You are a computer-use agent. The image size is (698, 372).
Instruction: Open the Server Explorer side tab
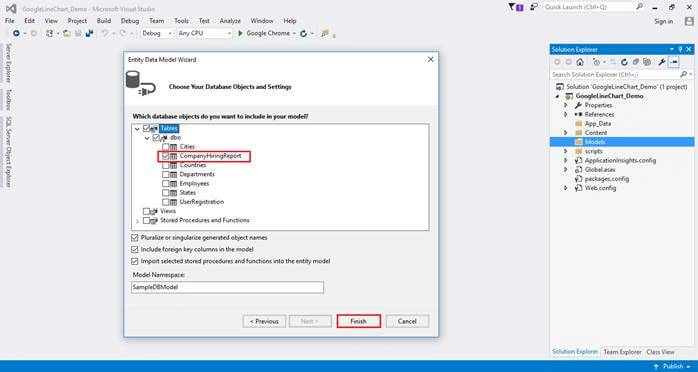point(8,63)
